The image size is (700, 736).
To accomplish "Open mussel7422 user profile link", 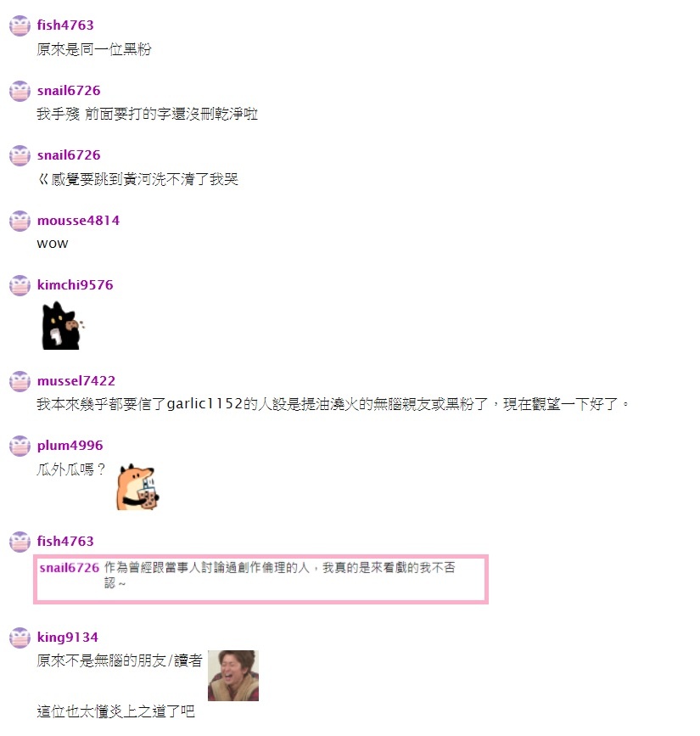I will 76,381.
